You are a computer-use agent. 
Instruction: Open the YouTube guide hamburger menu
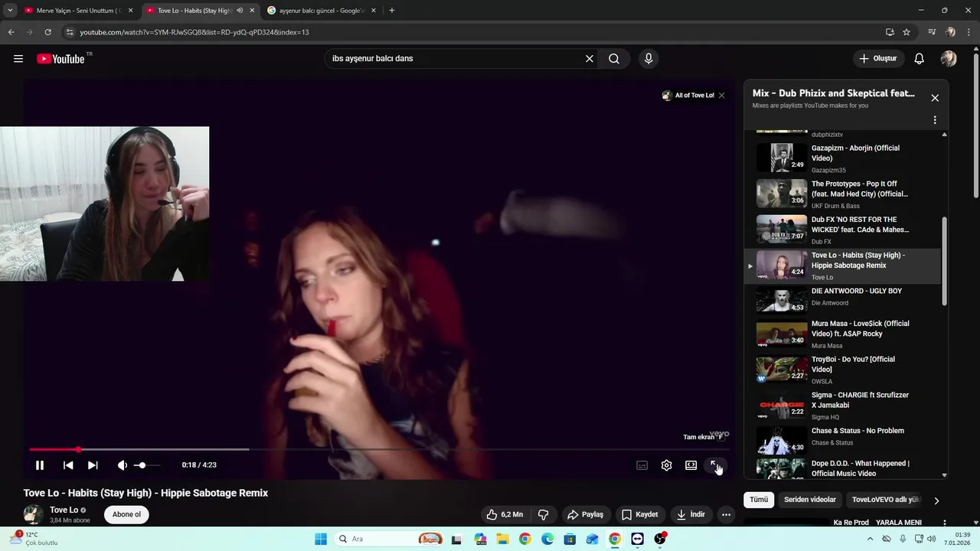18,58
